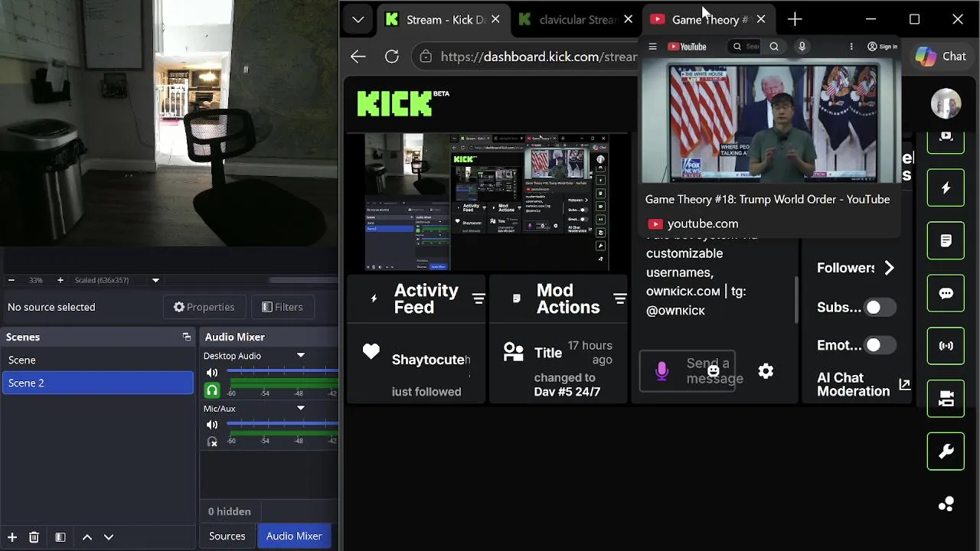Open the note page sidebar icon

(x=946, y=241)
